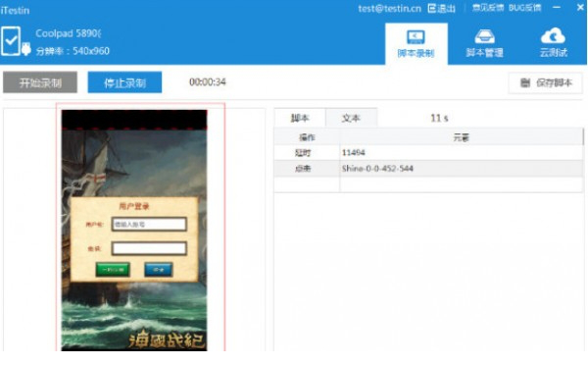
Task: Click the 分辨率 540x960 resolution text
Action: point(73,51)
